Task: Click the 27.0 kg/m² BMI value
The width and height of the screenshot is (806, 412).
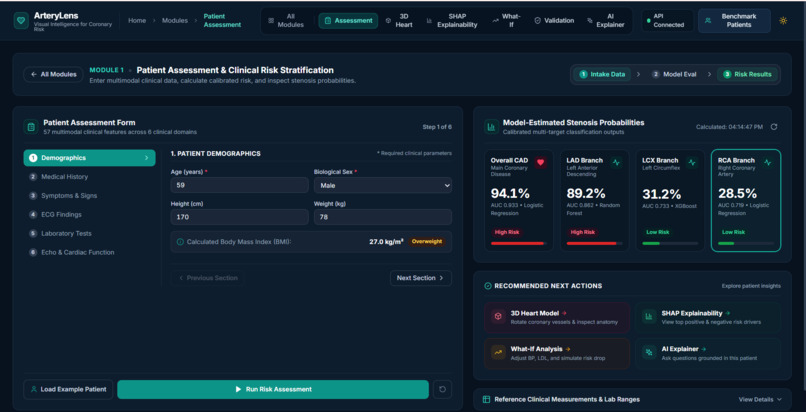Action: tap(386, 241)
